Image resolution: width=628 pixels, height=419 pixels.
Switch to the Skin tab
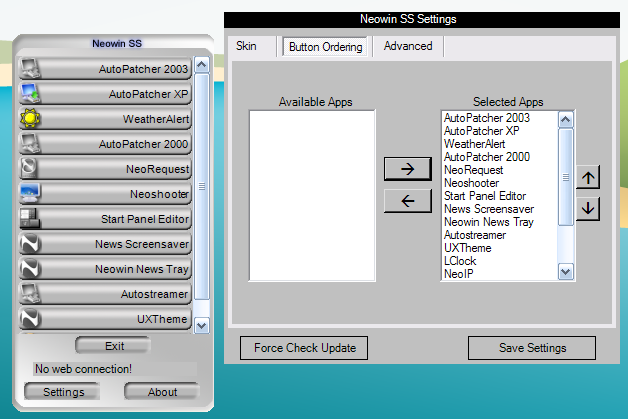point(246,46)
